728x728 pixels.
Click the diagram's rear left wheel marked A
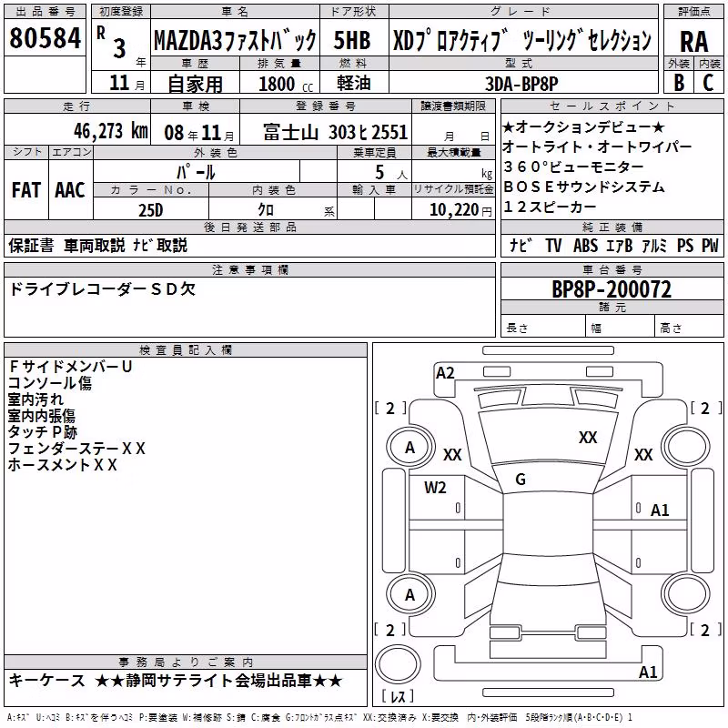(x=409, y=595)
